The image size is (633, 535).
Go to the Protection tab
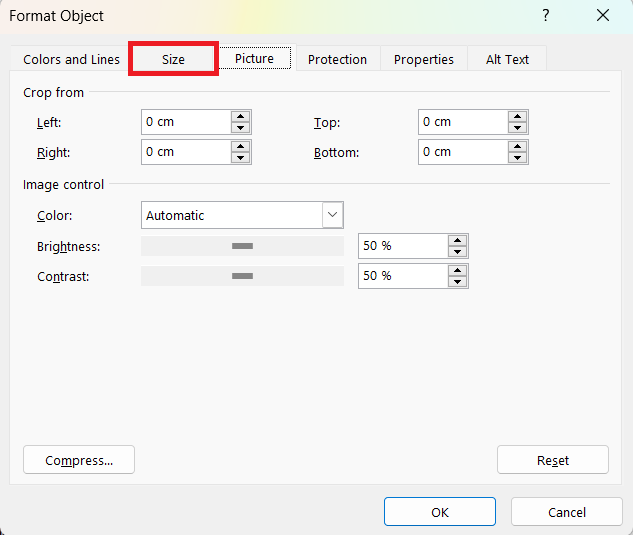(337, 59)
